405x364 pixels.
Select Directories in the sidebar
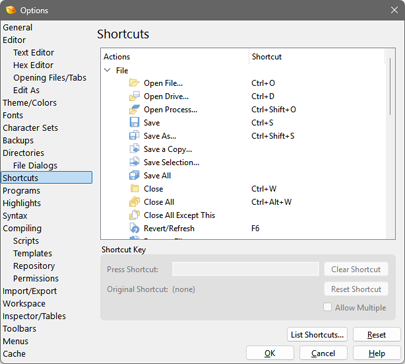(x=23, y=153)
